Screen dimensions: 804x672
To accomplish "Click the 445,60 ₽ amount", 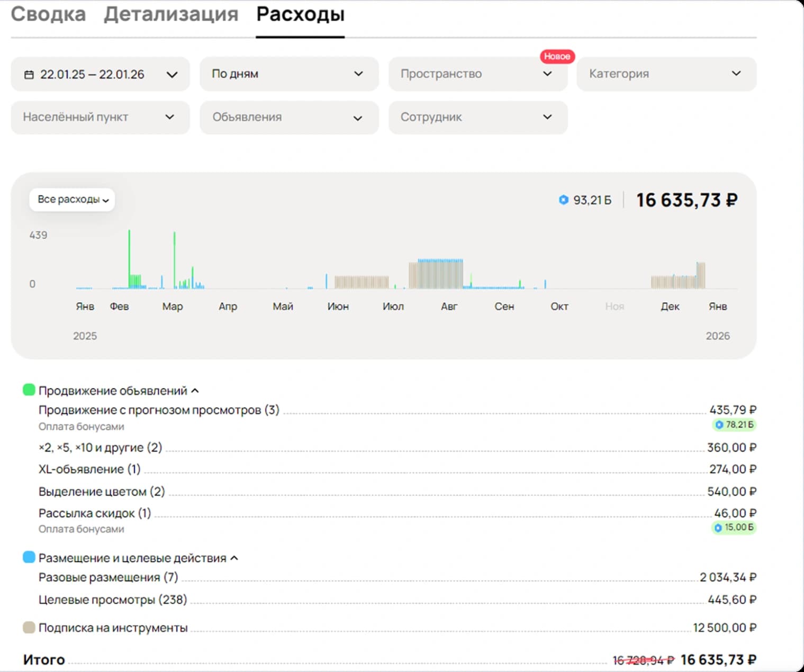I will click(x=732, y=600).
